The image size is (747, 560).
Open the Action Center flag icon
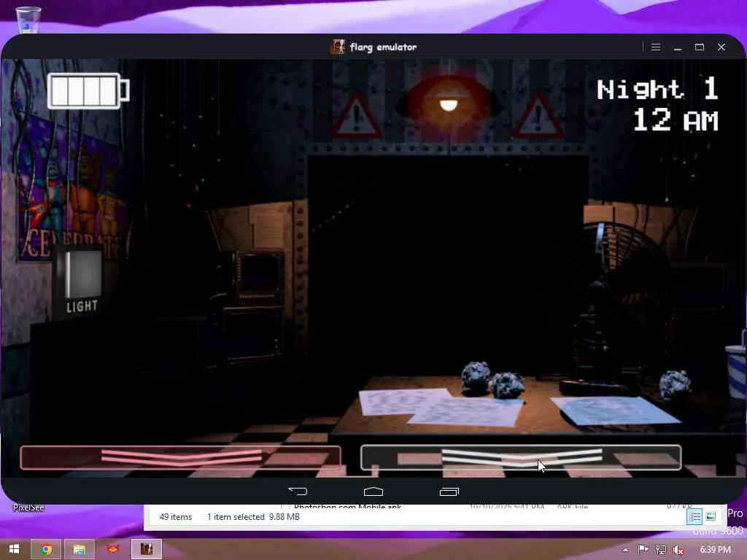point(643,550)
